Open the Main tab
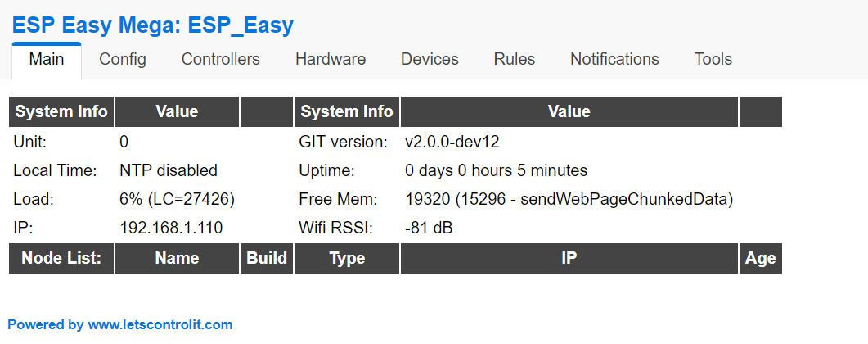 click(x=47, y=60)
